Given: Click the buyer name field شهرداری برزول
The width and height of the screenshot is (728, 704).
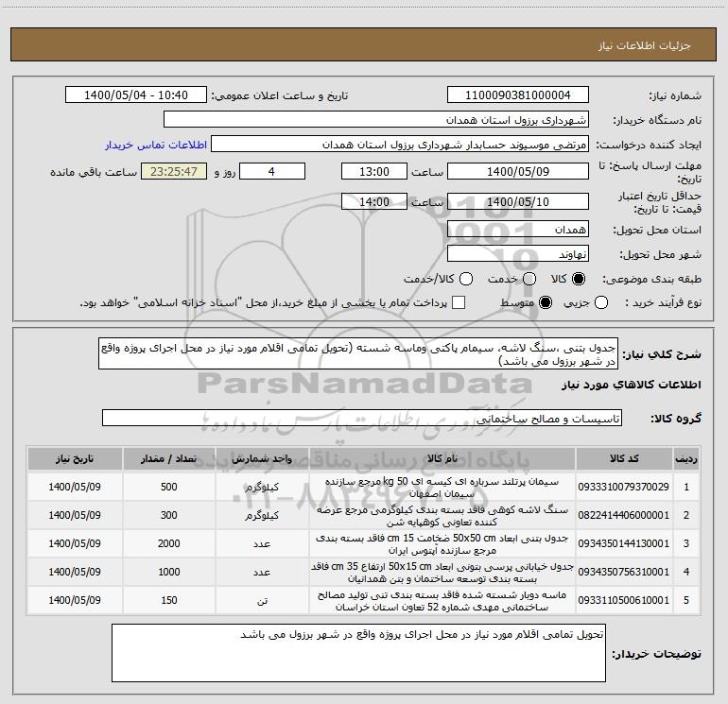Looking at the screenshot, I should [376, 120].
